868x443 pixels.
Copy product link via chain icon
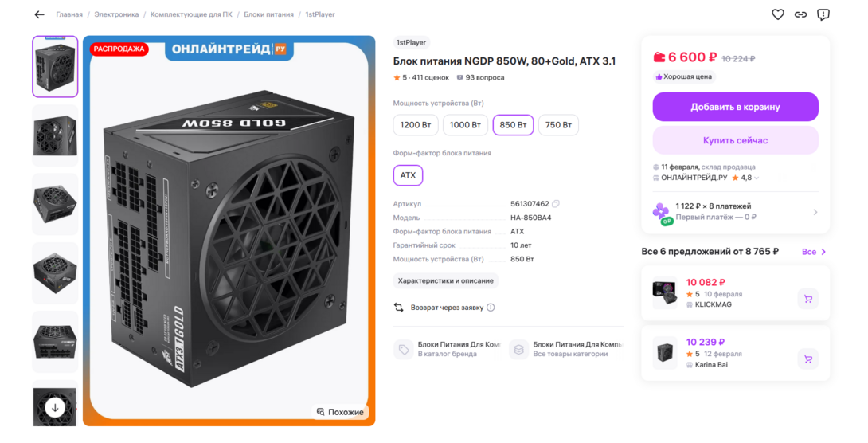(x=800, y=14)
